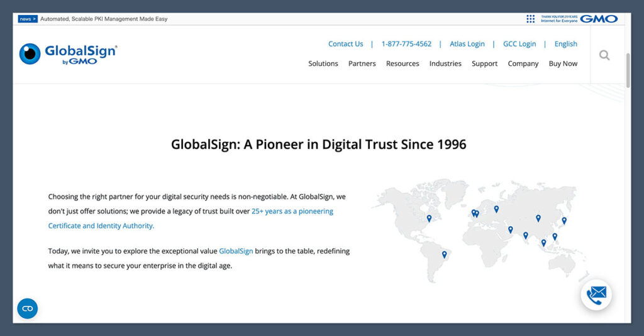
Task: Follow '25+ years as a pioneering' link
Action: tap(292, 211)
